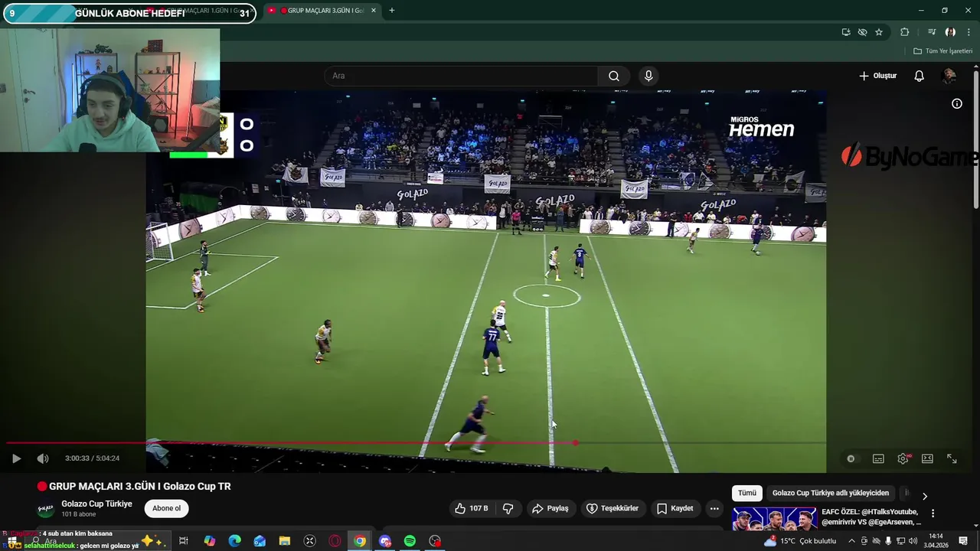
Task: Open the volume control in system tray
Action: tap(913, 541)
